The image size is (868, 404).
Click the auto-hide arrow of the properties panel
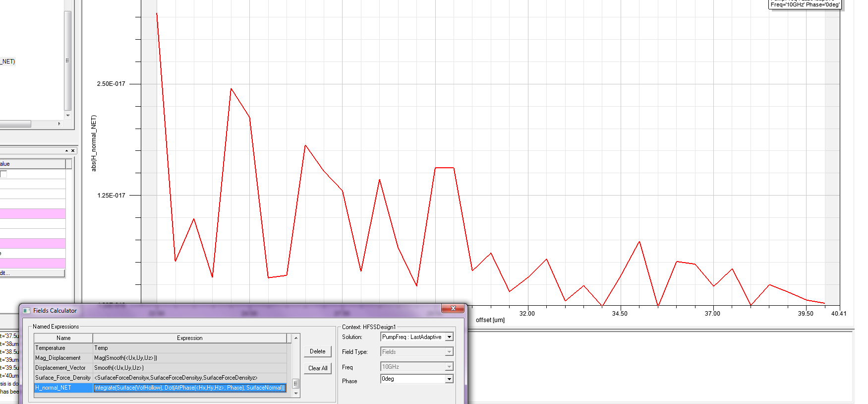tap(66, 150)
